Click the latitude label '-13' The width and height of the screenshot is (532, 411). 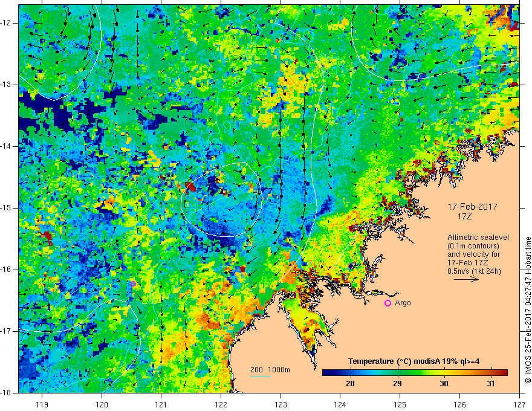tap(6, 85)
